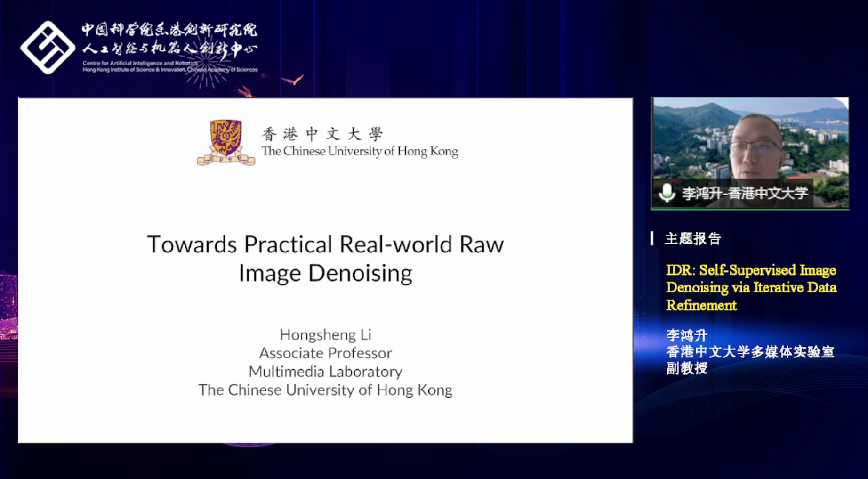Screen dimensions: 868x479
Task: Click the white bar beside 主题报告
Action: [652, 238]
